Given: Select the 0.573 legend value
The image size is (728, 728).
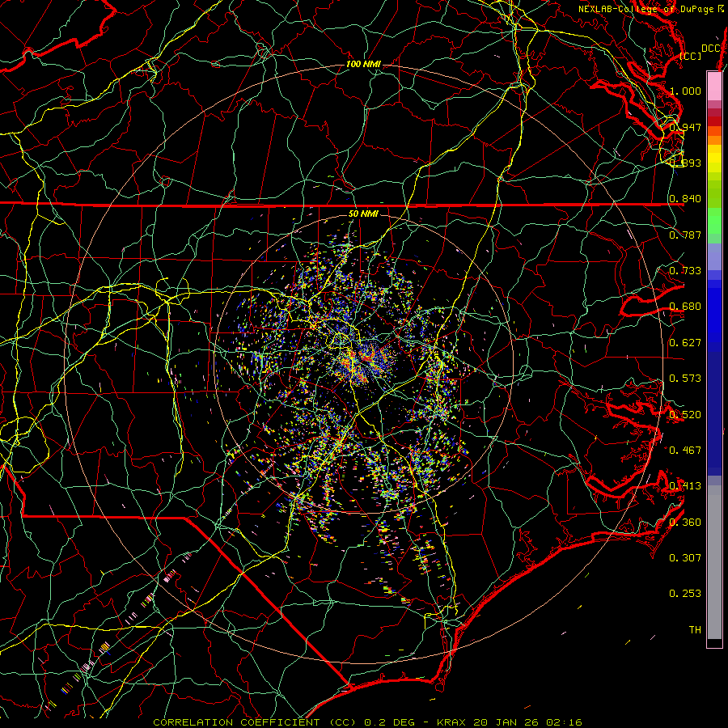Looking at the screenshot, I should pos(685,378).
